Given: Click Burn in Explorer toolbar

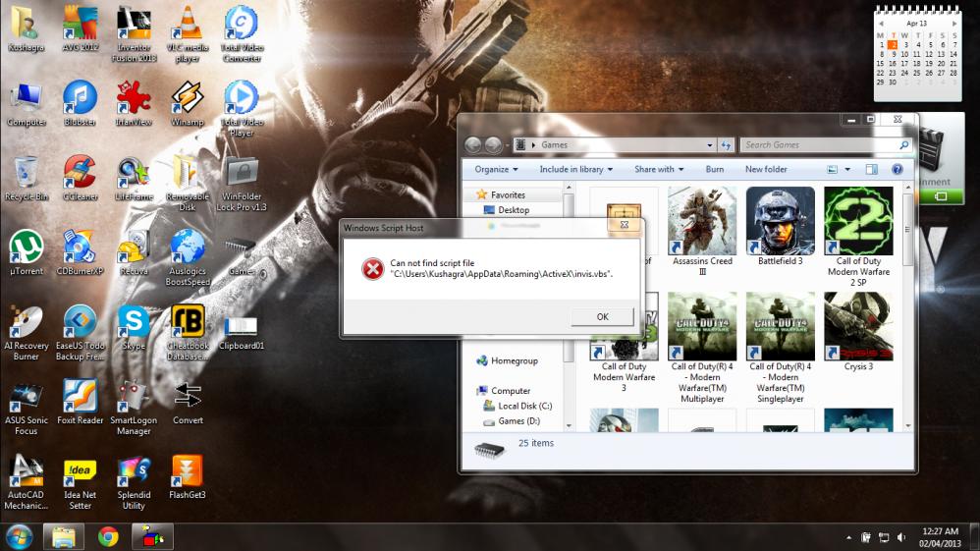Looking at the screenshot, I should point(714,170).
